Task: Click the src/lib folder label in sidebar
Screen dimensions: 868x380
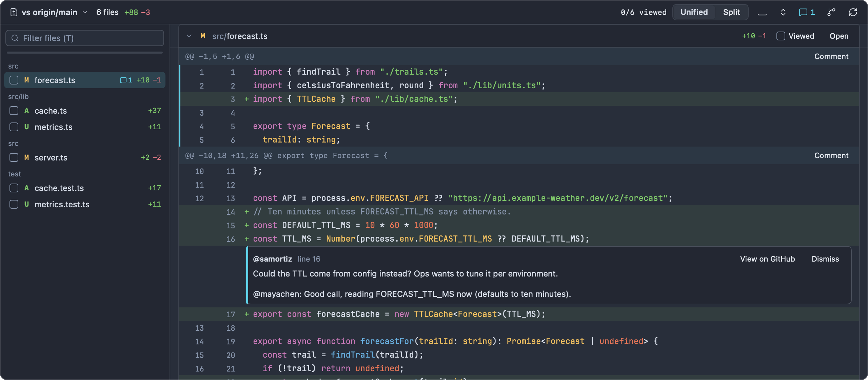Action: [18, 97]
